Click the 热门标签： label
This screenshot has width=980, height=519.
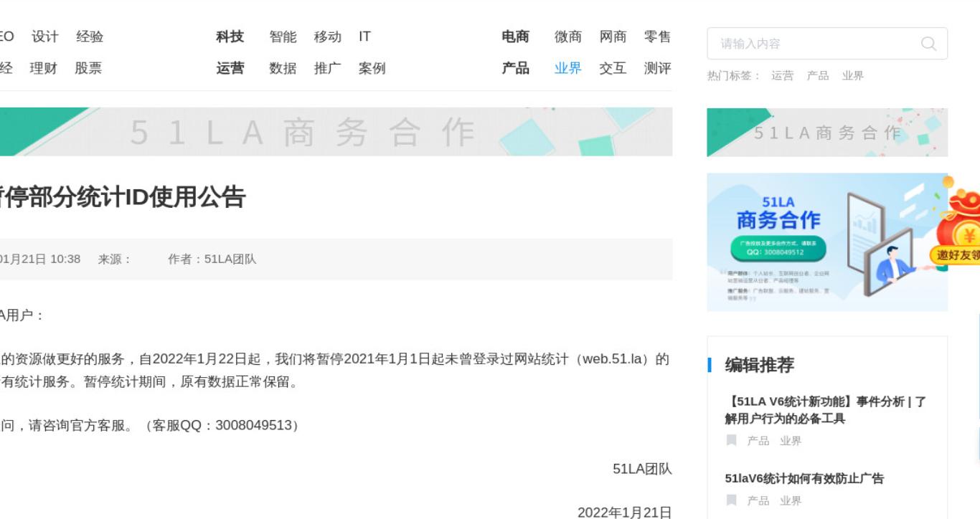tap(734, 76)
